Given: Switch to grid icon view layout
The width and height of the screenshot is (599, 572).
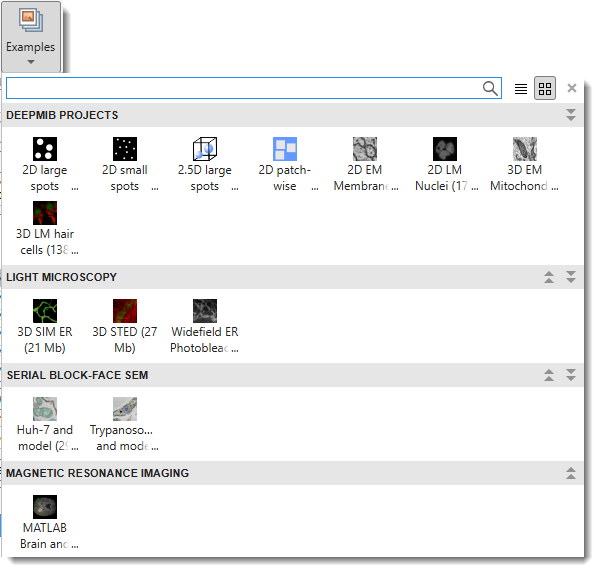Looking at the screenshot, I should (x=545, y=89).
